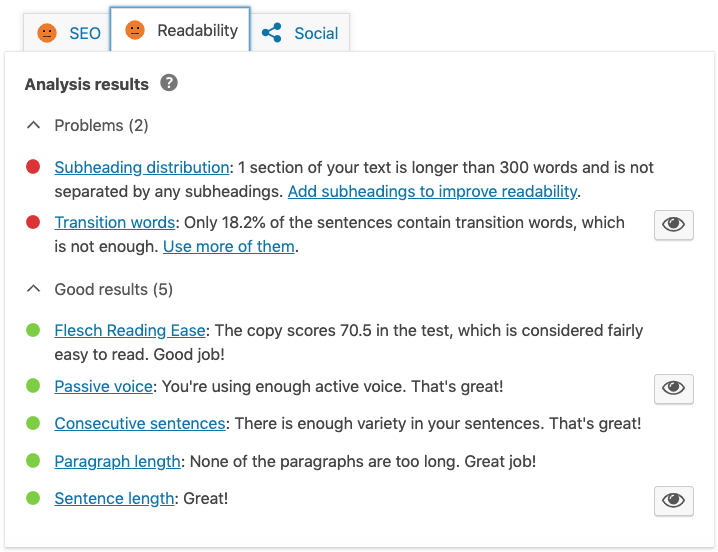Toggle eye highlight for Passive voice
This screenshot has height=552, width=718.
click(674, 388)
